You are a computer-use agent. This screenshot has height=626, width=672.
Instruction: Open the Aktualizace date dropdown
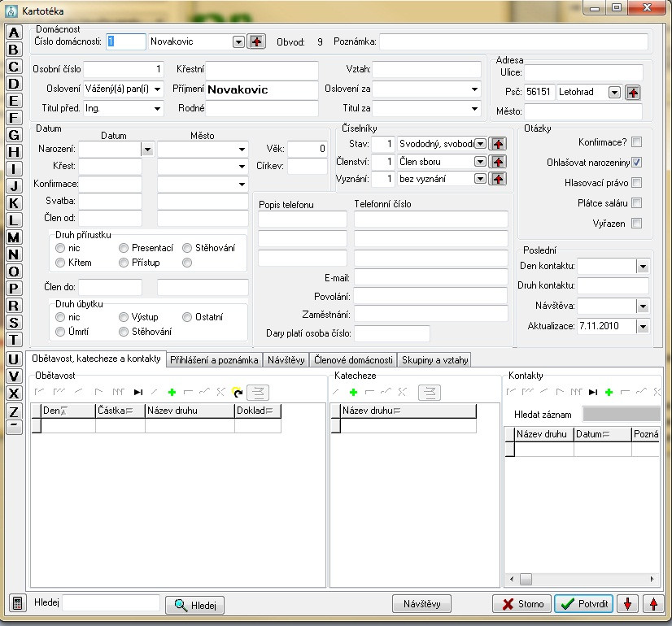pyautogui.click(x=643, y=326)
